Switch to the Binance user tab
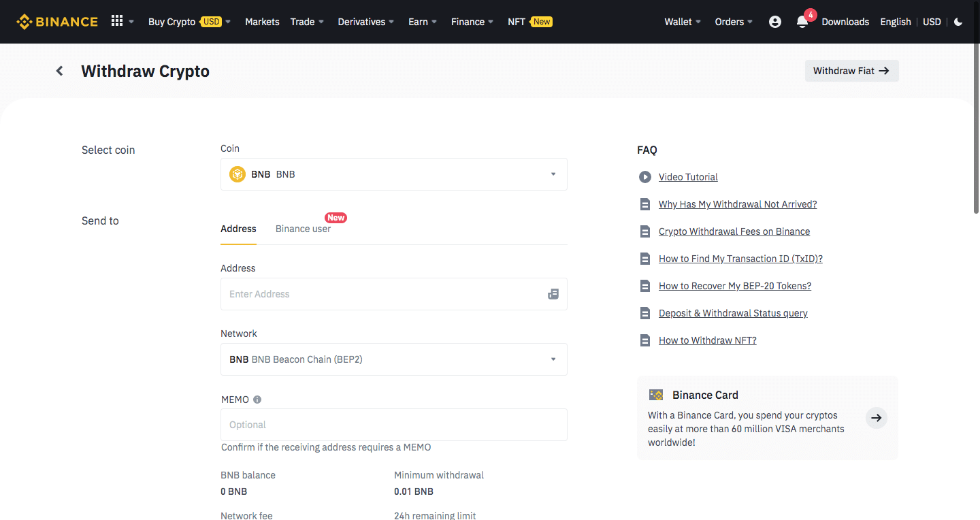The height and width of the screenshot is (520, 980). pyautogui.click(x=303, y=229)
